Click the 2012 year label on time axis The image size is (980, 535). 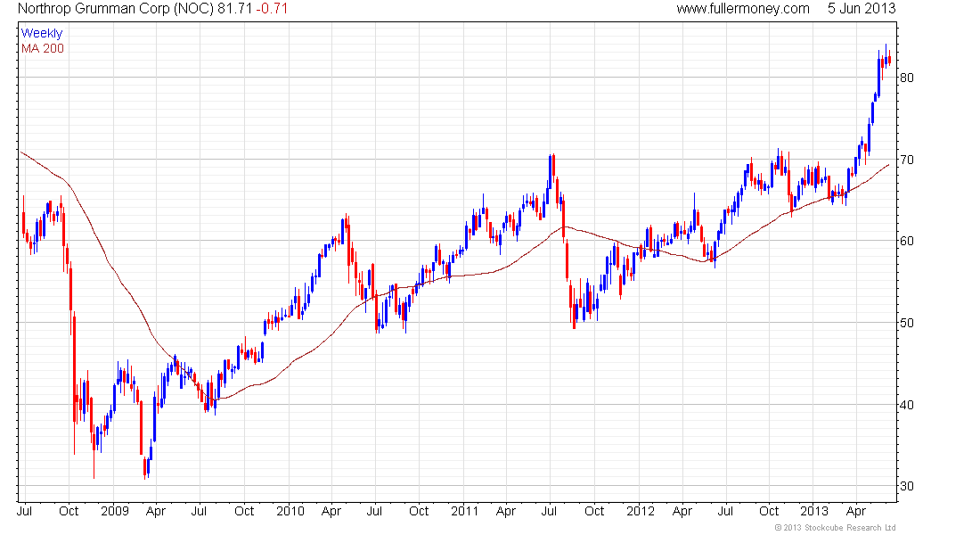[x=640, y=511]
